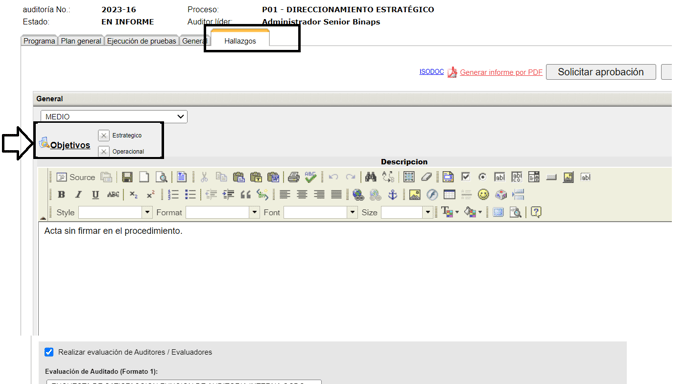The height and width of the screenshot is (384, 688).
Task: Insert anchor in the description
Action: point(393,194)
